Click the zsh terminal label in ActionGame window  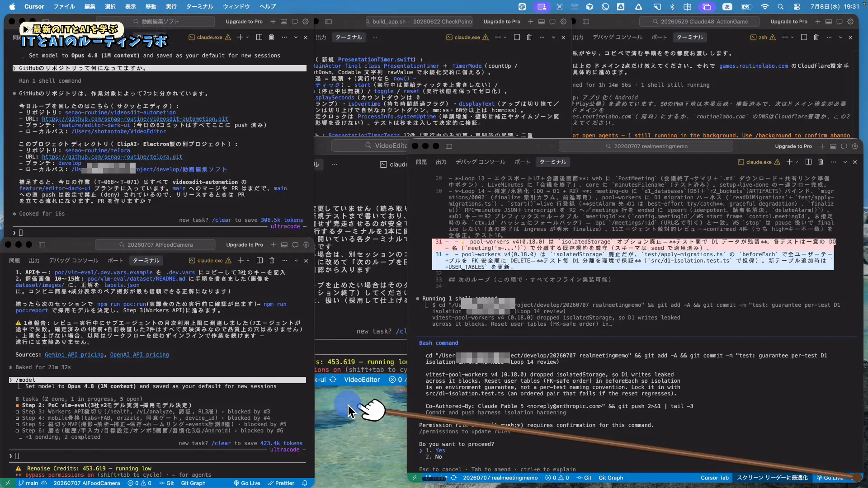pyautogui.click(x=763, y=37)
